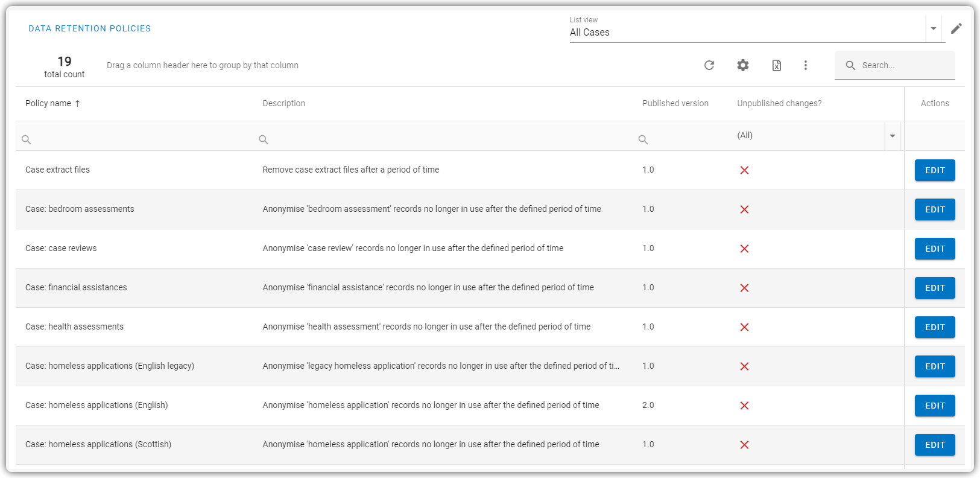Click red X for English legacy applications row
The image size is (980, 478).
(745, 366)
